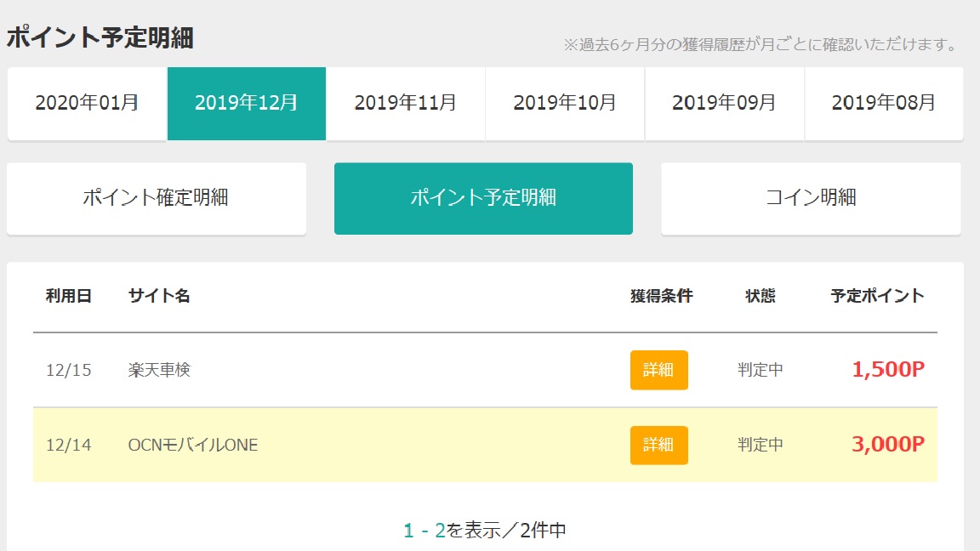Viewport: 980px width, 551px height.
Task: Click the サイト名 column header
Action: [x=159, y=296]
